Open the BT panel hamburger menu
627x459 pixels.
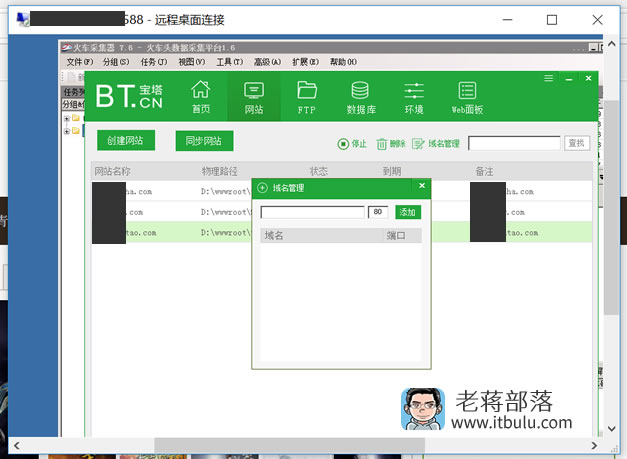pyautogui.click(x=549, y=78)
